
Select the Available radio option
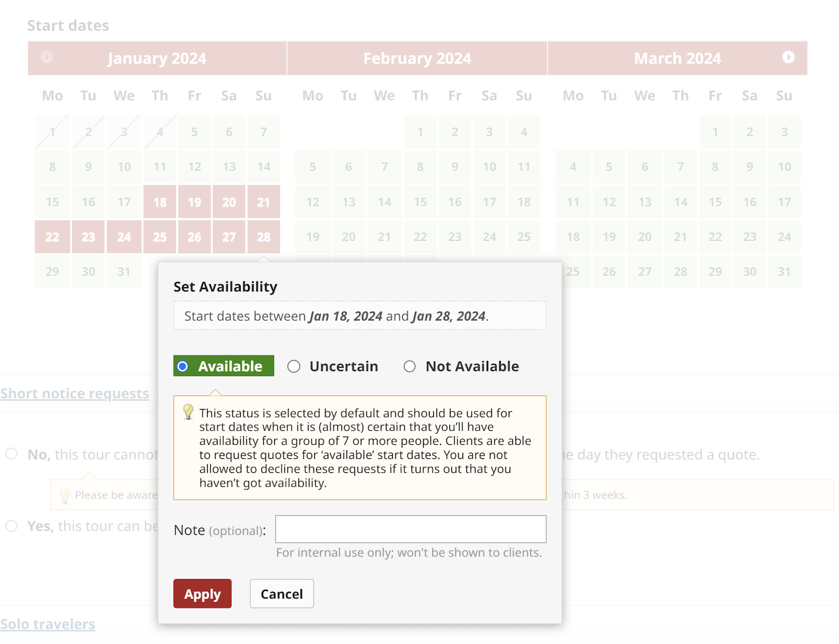[x=182, y=366]
